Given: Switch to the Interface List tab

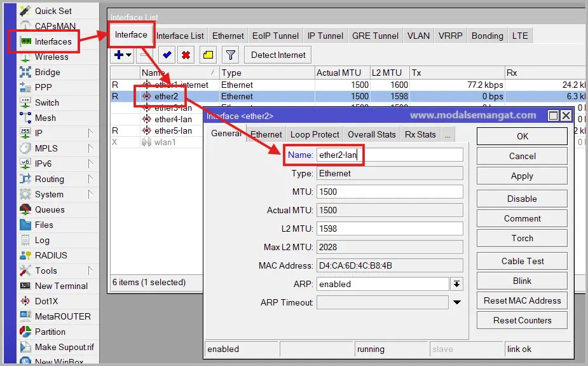Looking at the screenshot, I should pyautogui.click(x=180, y=36).
